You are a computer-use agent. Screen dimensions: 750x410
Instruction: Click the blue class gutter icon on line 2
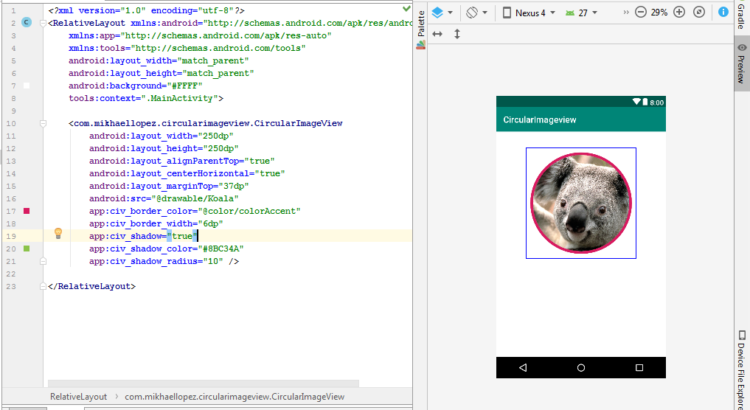coord(25,21)
